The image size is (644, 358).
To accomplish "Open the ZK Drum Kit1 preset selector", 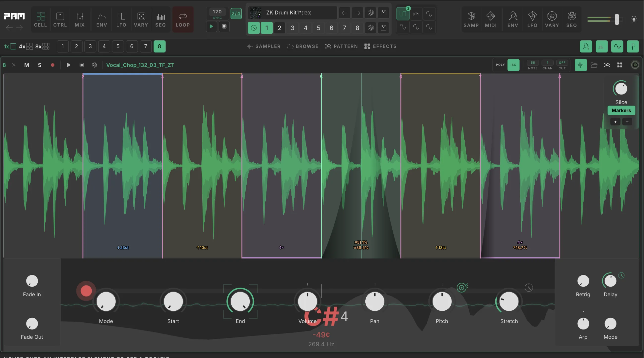I will click(293, 13).
